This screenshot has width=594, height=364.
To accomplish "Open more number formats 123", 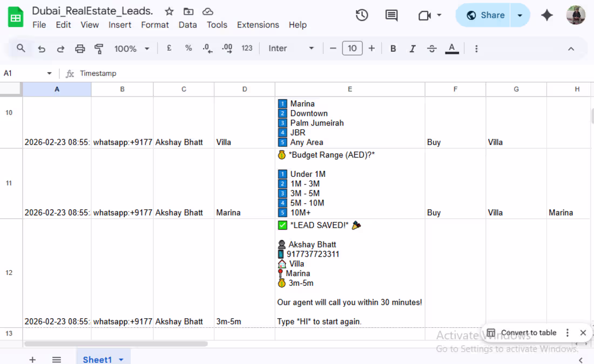I will point(247,48).
